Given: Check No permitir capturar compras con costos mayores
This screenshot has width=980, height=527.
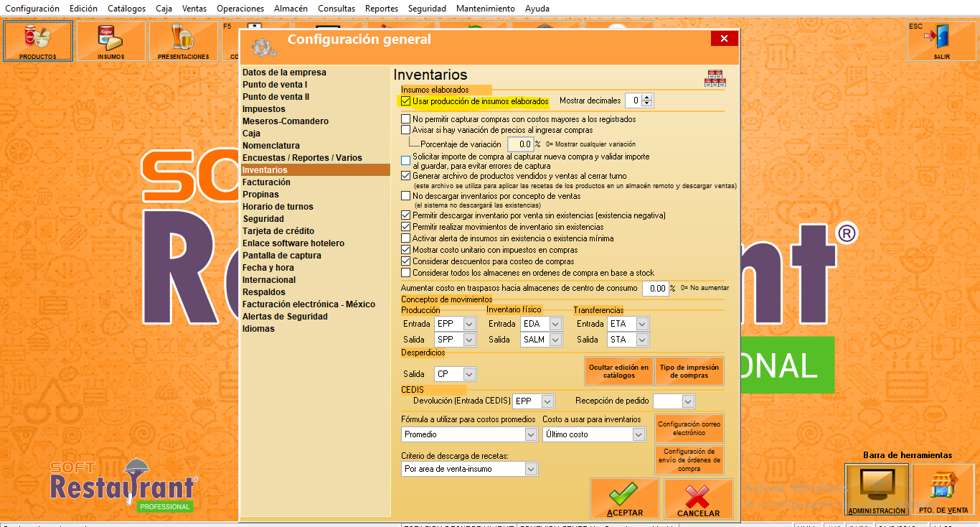Looking at the screenshot, I should click(x=406, y=119).
